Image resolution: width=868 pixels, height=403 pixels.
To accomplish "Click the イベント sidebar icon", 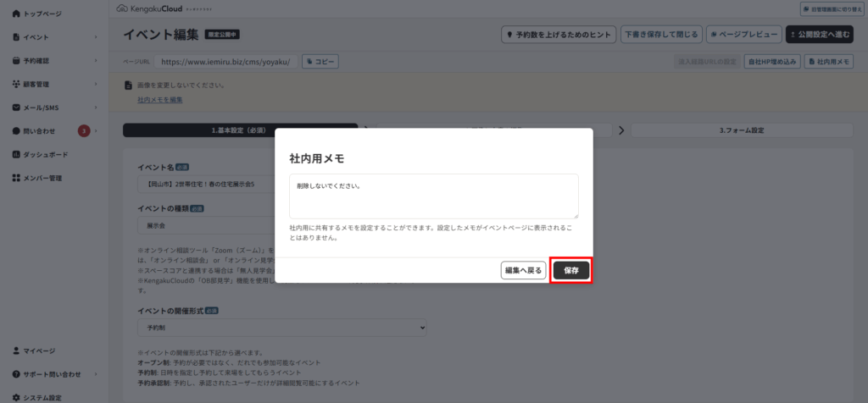I will 16,37.
